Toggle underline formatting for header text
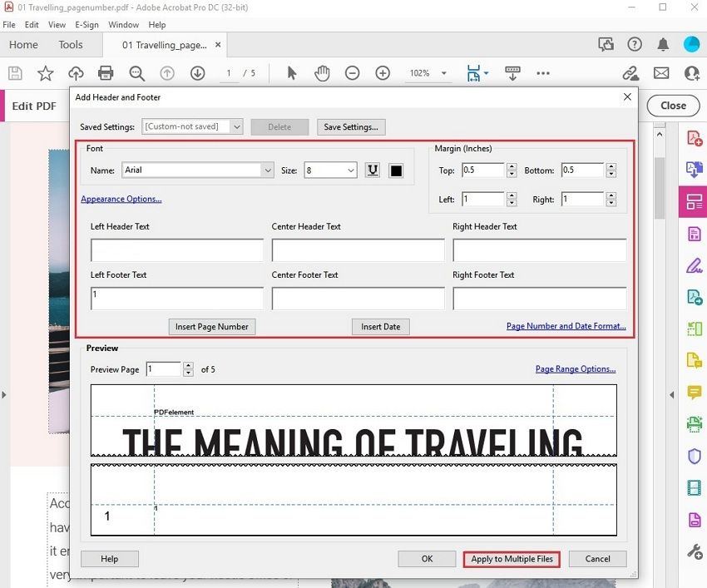The width and height of the screenshot is (707, 588). [x=372, y=170]
